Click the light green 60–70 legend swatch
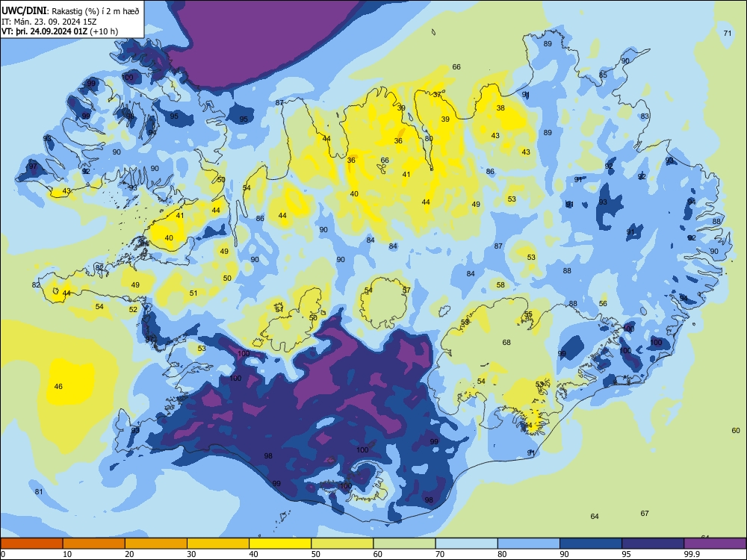 click(x=404, y=544)
